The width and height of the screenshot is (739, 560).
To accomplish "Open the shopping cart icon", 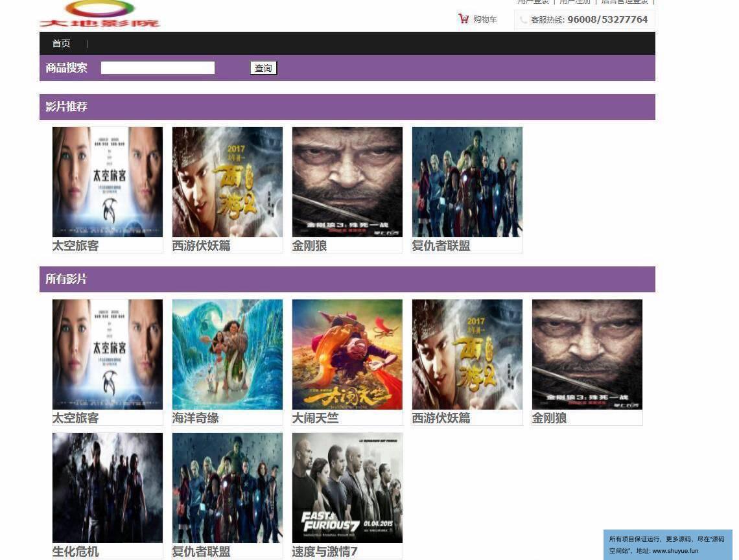I will tap(463, 18).
